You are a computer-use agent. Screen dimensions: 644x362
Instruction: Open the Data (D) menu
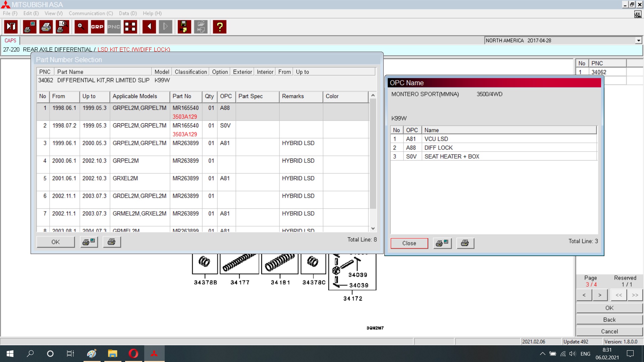[x=128, y=13]
